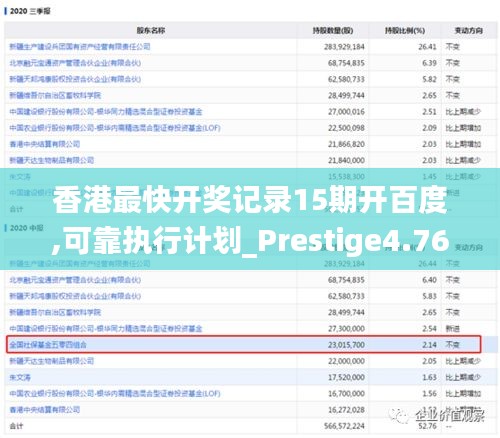This screenshot has width=500, height=438.
Task: Select the share count 21,840,000
Action: click(x=346, y=160)
